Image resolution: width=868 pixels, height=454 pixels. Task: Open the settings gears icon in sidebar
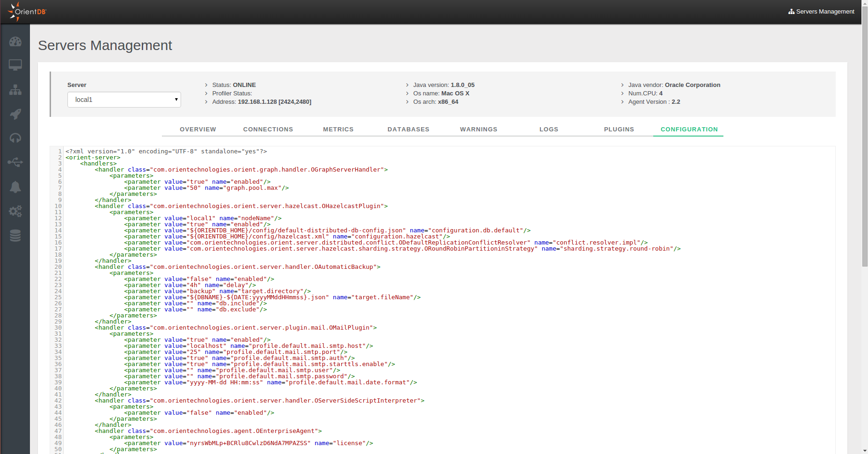(15, 211)
